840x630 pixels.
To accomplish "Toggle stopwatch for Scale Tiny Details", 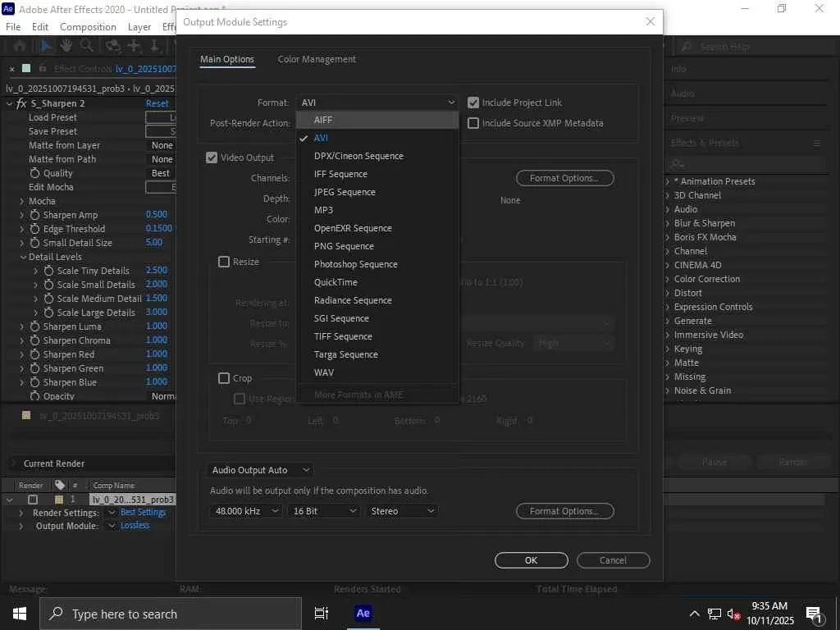I will point(48,271).
